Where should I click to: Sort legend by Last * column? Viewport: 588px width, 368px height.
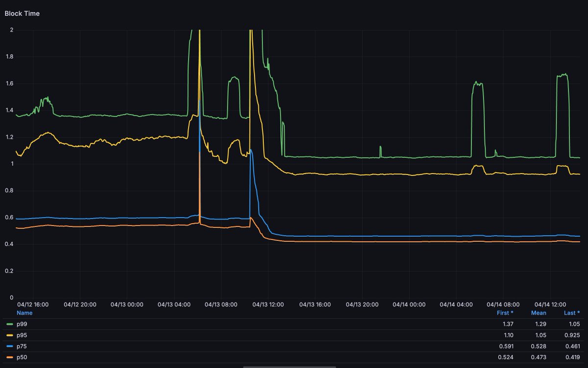coord(572,313)
